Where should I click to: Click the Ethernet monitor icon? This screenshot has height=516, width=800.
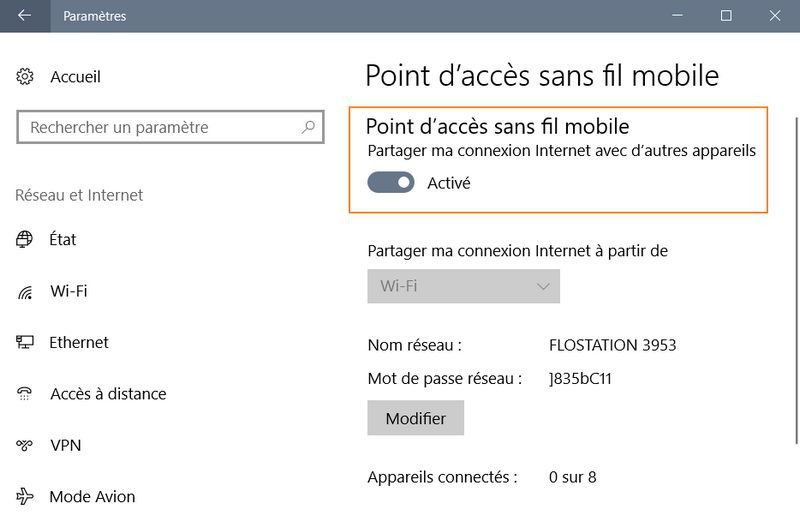[25, 343]
